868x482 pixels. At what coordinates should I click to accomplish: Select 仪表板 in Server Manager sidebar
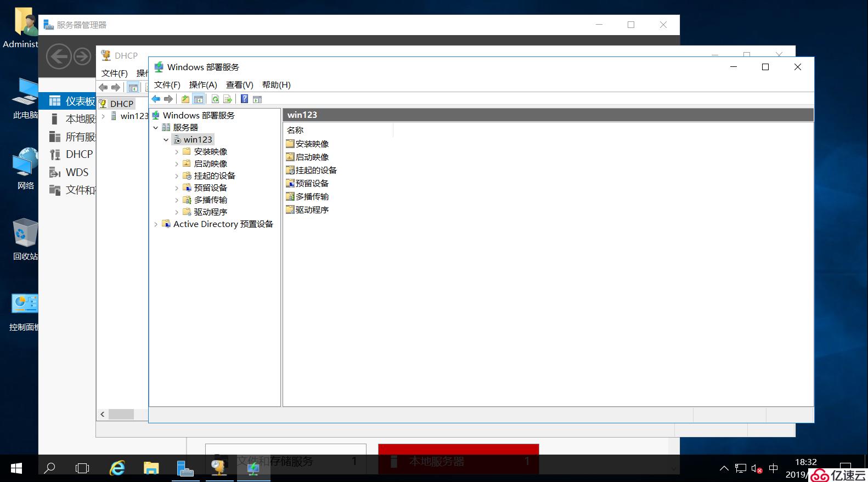67,101
